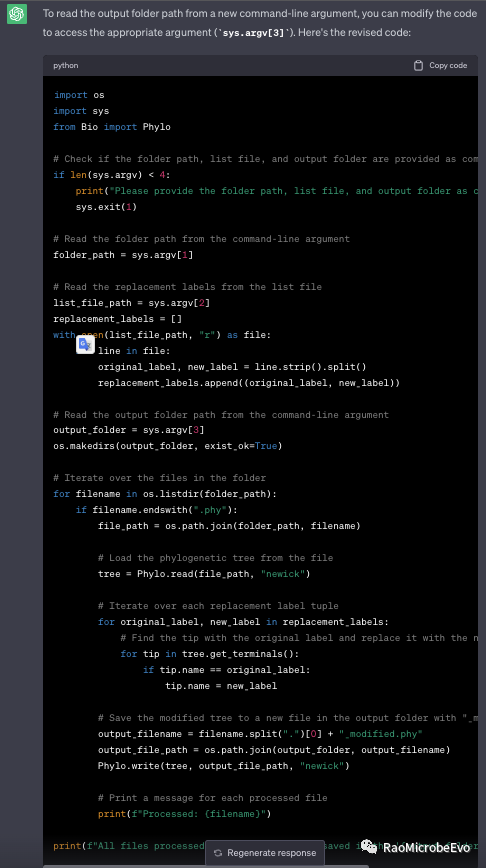Click the Phylo.write code line
The image size is (486, 868).
pyautogui.click(x=224, y=766)
